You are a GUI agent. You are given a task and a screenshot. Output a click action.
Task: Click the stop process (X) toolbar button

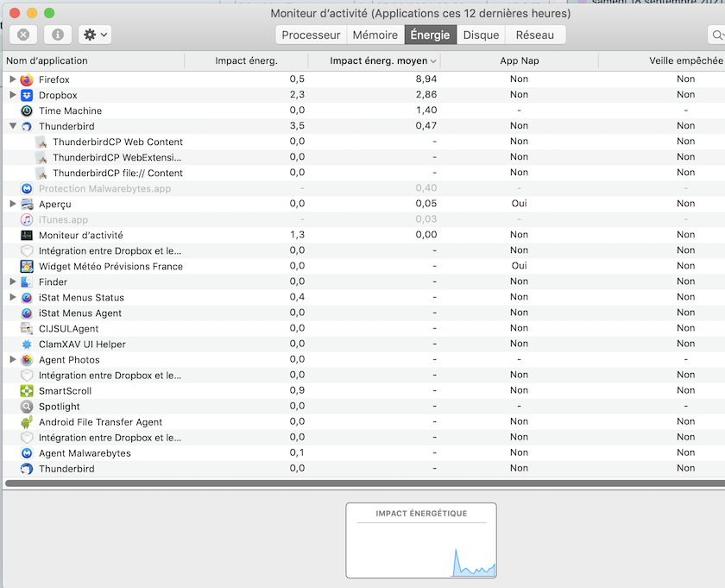[x=23, y=35]
